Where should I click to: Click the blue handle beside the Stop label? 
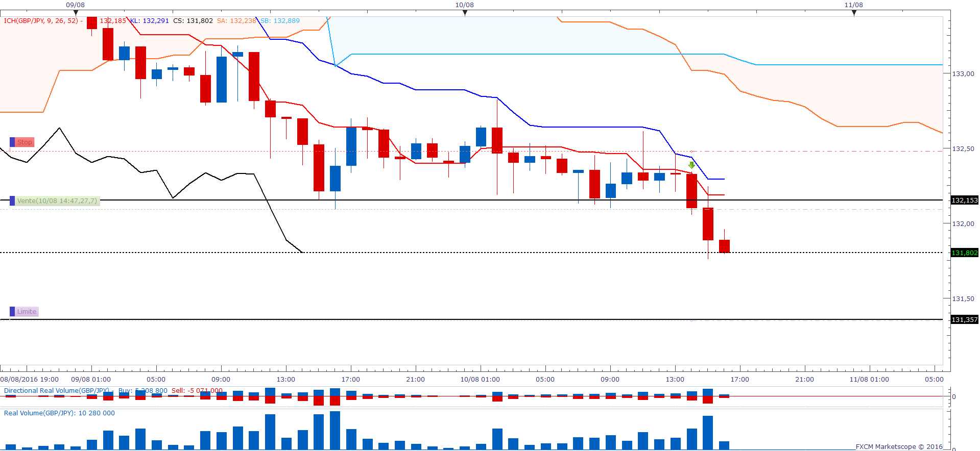click(x=12, y=142)
